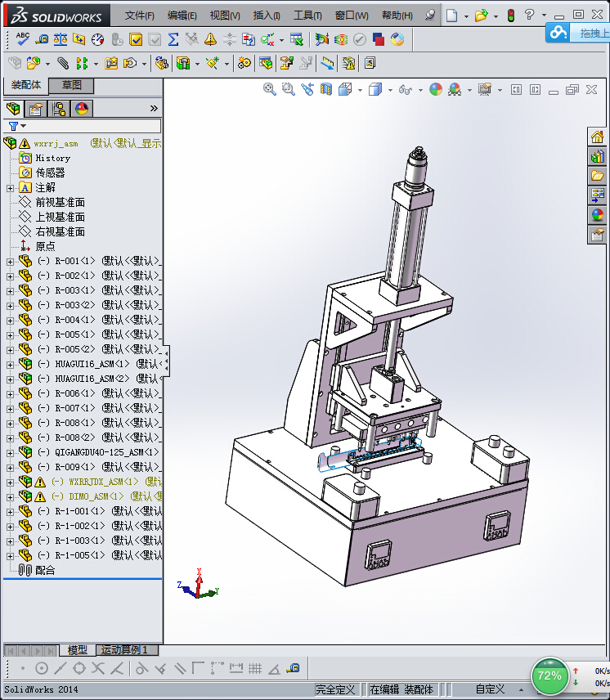
Task: Run the ABC spell checker tool
Action: point(22,38)
